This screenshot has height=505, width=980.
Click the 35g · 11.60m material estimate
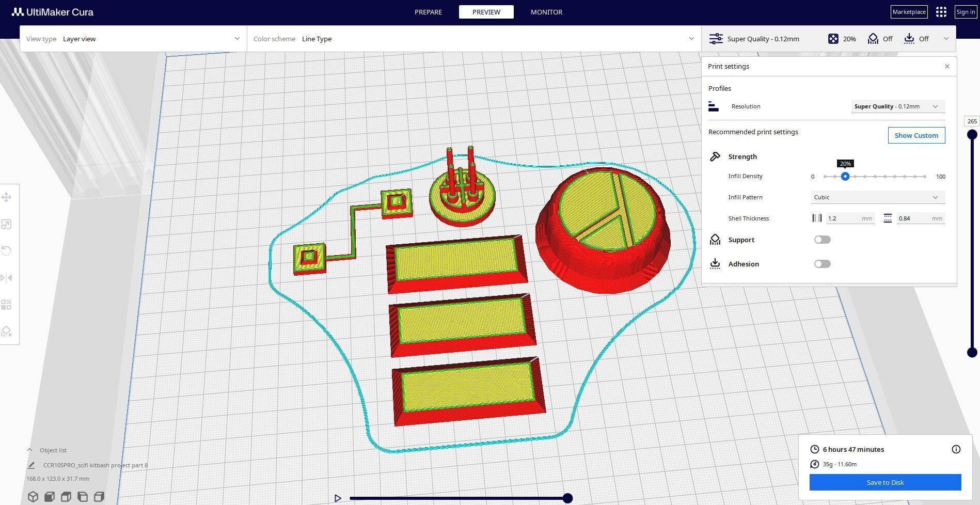(840, 464)
